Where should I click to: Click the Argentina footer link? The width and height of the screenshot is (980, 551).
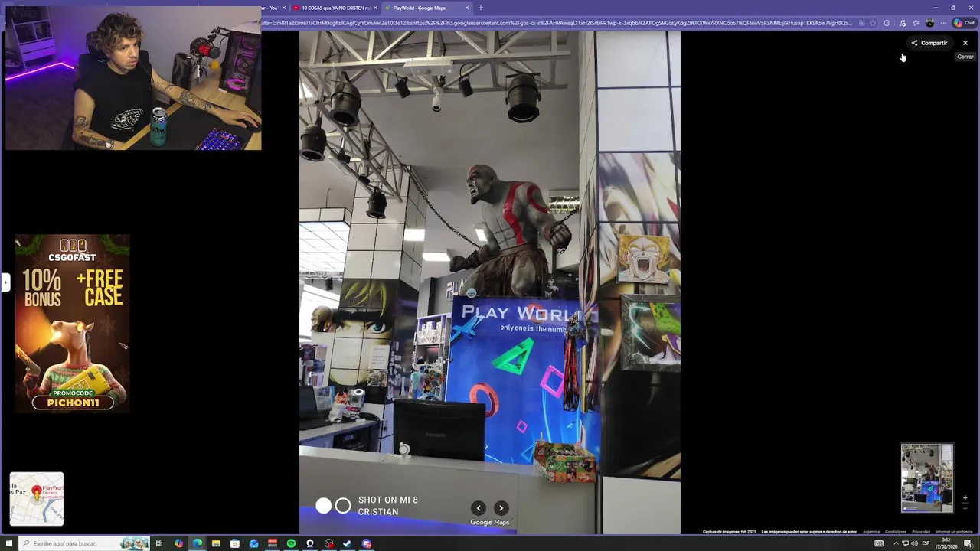pyautogui.click(x=871, y=532)
